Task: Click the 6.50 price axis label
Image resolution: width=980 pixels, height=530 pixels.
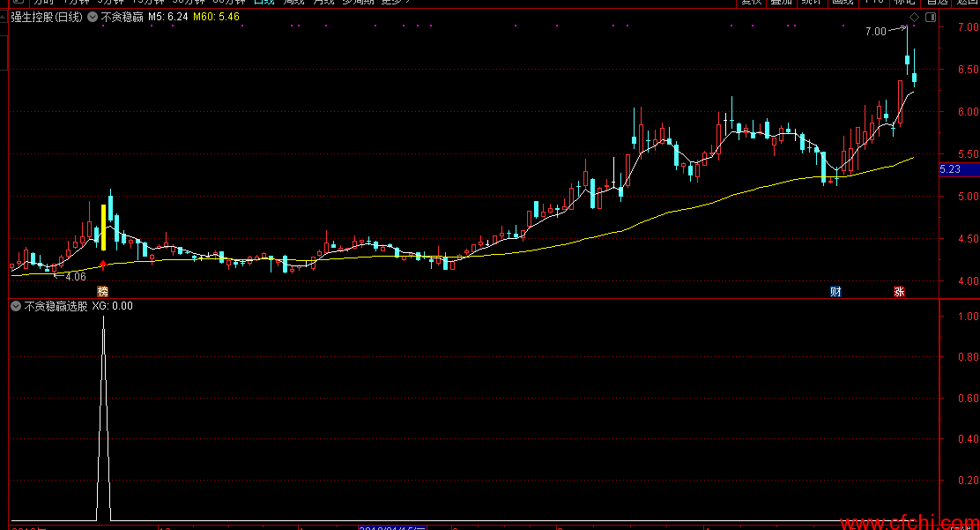Action: pyautogui.click(x=969, y=70)
